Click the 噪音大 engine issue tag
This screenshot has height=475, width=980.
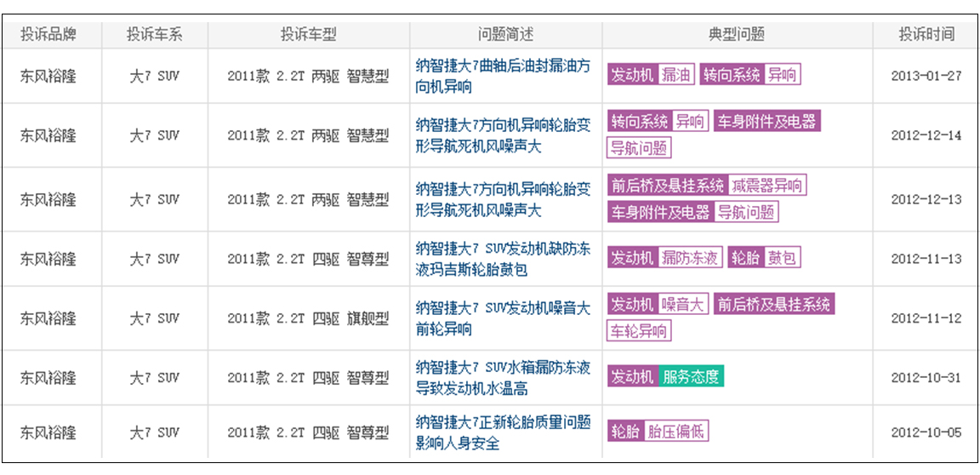click(683, 304)
